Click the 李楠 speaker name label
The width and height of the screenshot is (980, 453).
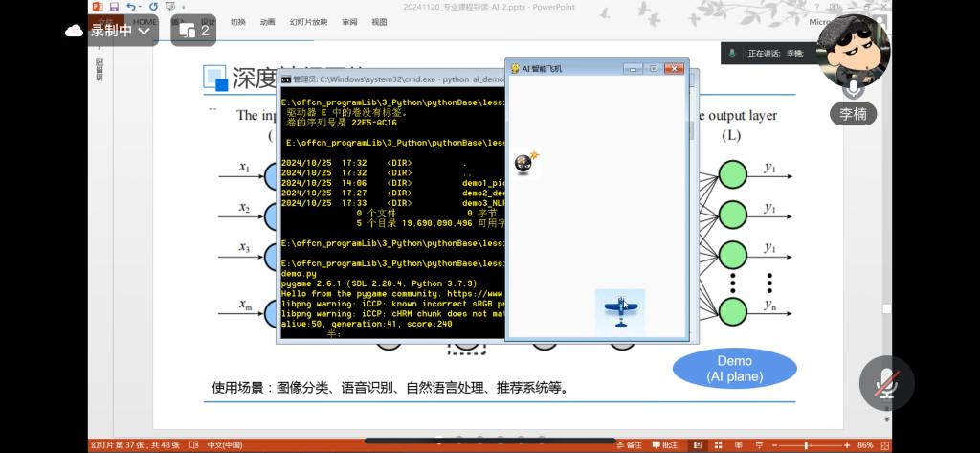tap(852, 114)
